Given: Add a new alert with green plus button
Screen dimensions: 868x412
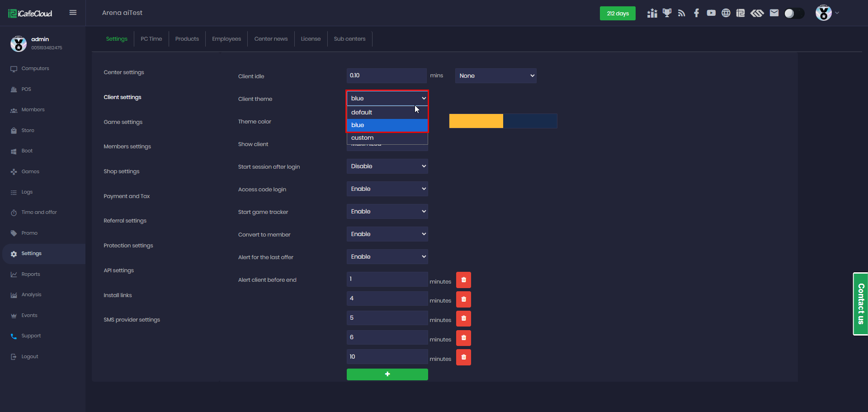Looking at the screenshot, I should (387, 374).
